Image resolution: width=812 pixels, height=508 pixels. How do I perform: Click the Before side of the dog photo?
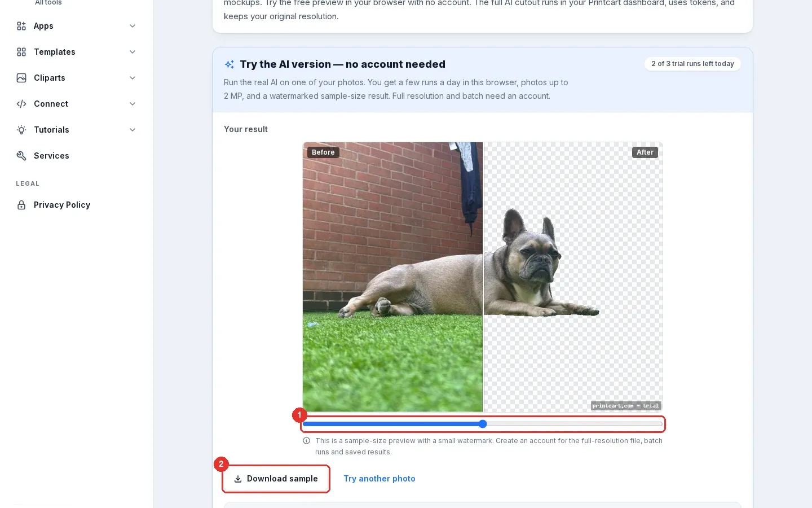(392, 277)
